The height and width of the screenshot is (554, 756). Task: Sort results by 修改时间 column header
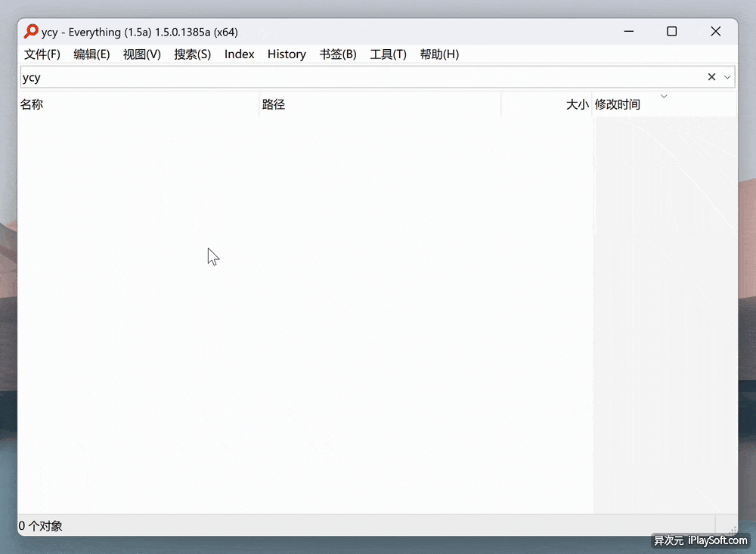(665, 104)
